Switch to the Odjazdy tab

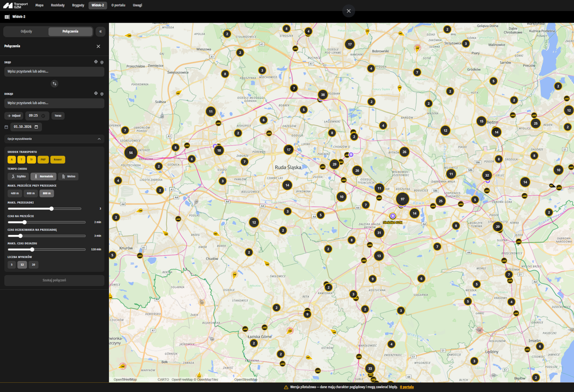(x=26, y=32)
